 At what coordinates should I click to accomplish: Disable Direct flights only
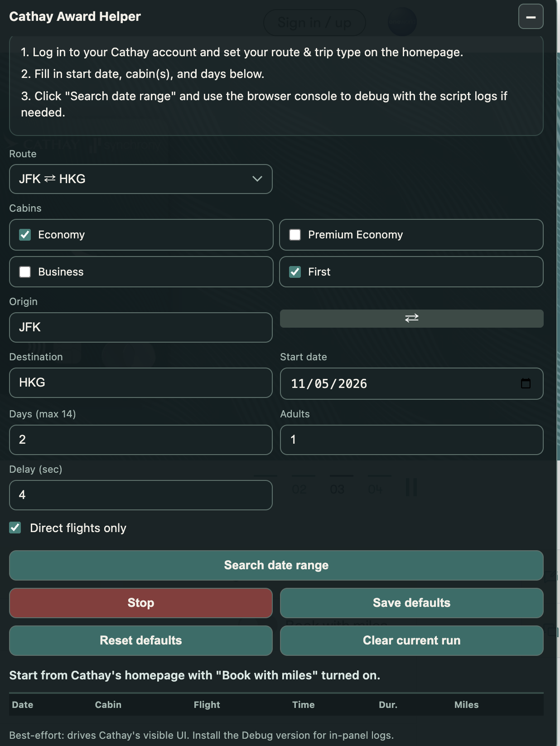(15, 528)
